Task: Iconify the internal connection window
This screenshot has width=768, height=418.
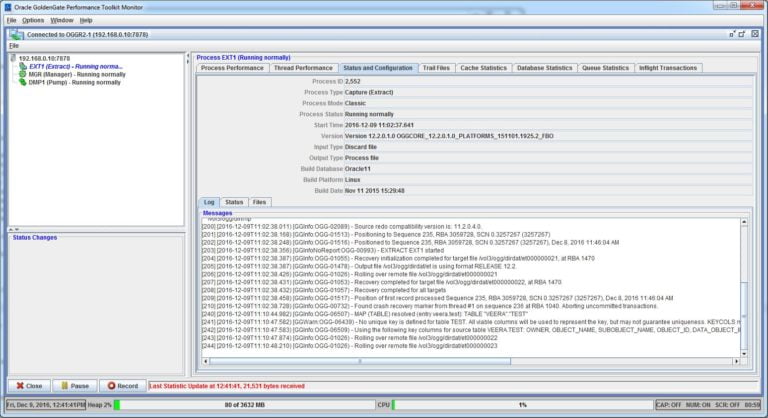Action: point(732,34)
